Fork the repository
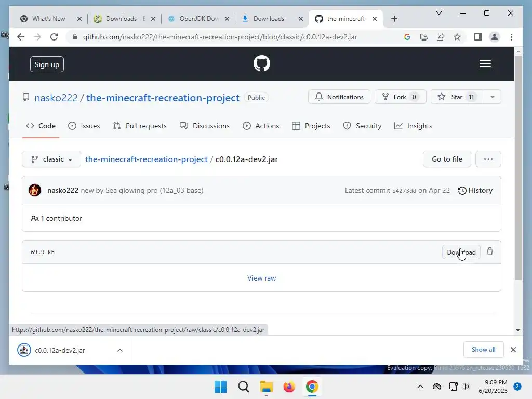 tap(400, 97)
